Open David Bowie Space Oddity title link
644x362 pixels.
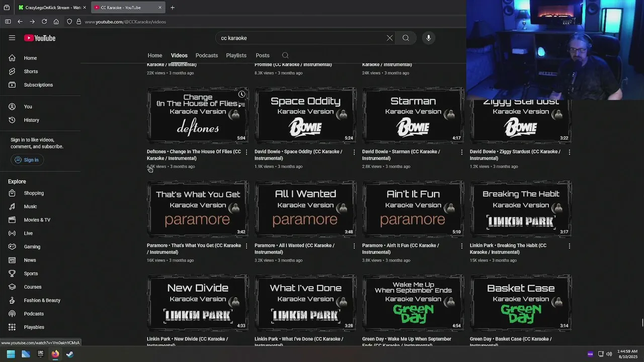click(x=298, y=155)
